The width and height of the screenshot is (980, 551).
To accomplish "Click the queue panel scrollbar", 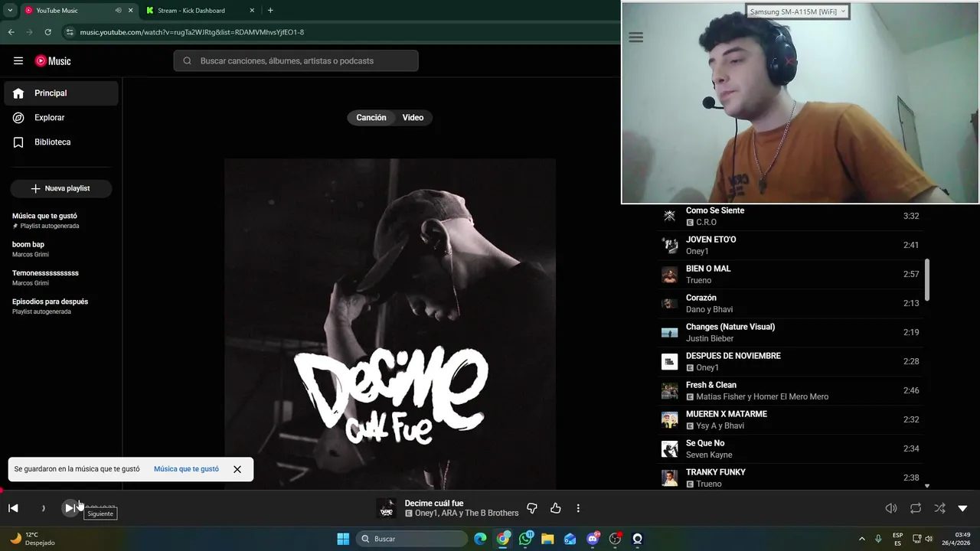I will [927, 280].
